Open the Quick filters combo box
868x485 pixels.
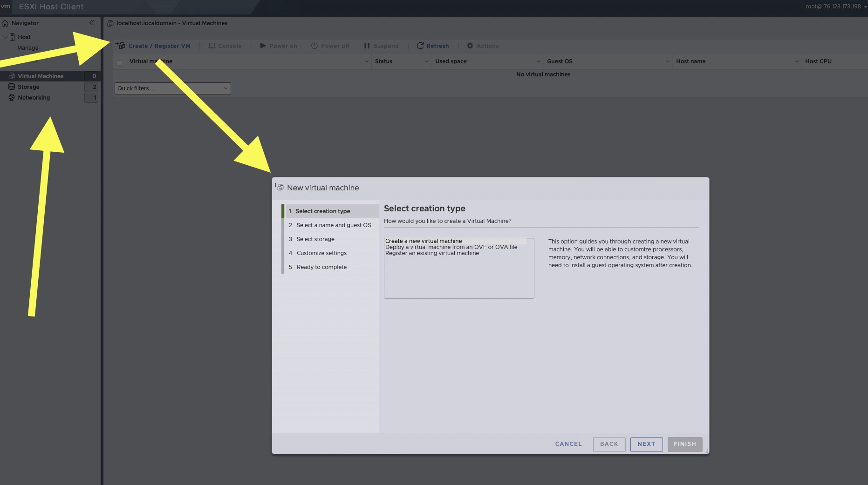coord(173,88)
